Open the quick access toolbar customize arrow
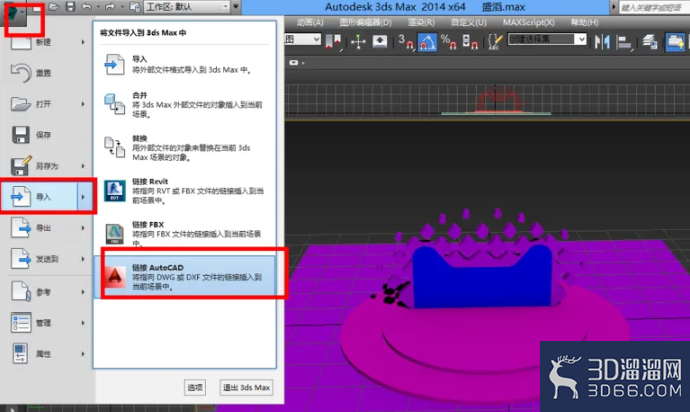 pos(236,7)
